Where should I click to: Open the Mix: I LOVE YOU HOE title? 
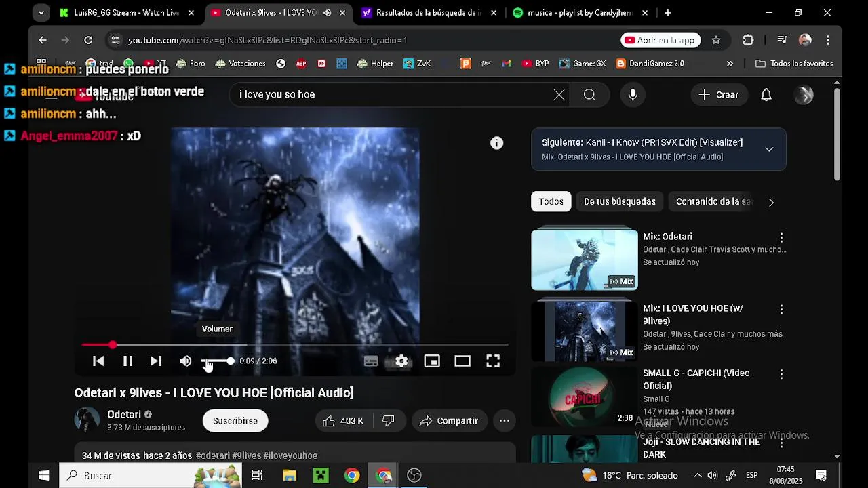[693, 314]
